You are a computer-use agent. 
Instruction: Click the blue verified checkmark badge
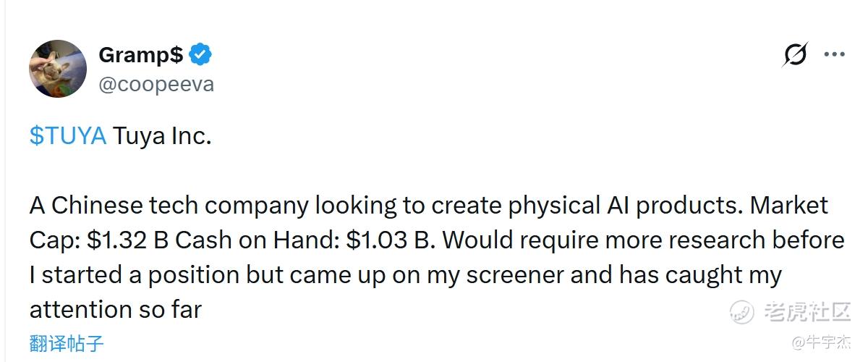coord(200,54)
